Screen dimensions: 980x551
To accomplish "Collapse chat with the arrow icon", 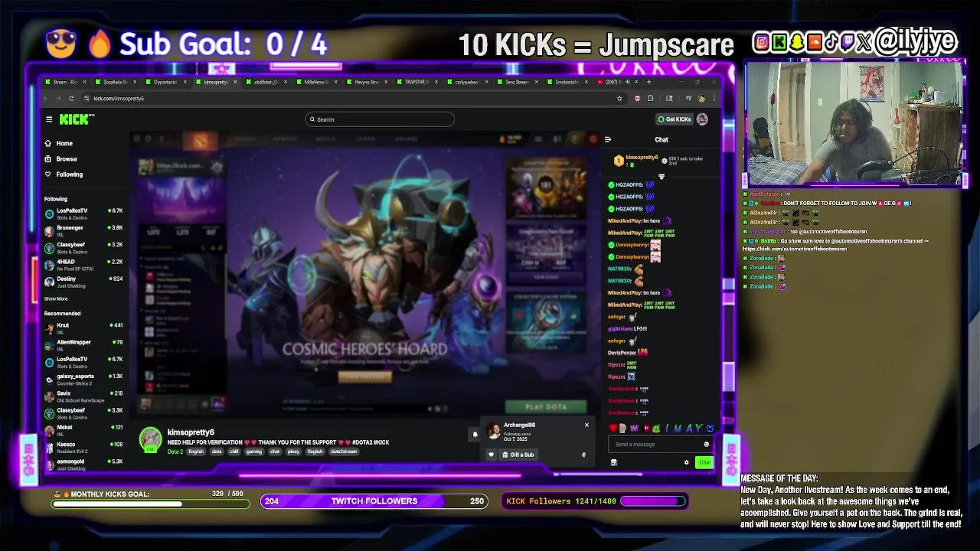I will pyautogui.click(x=608, y=139).
